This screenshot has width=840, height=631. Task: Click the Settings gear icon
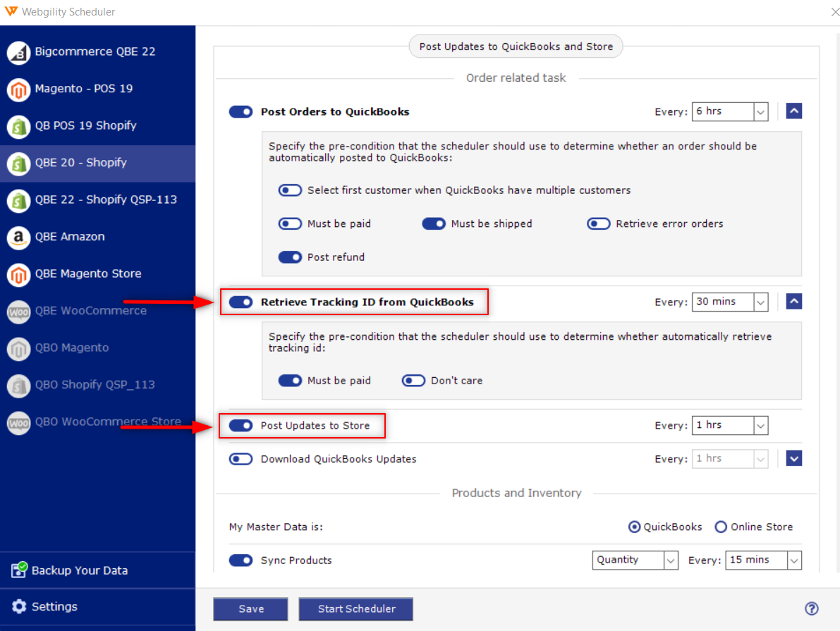(19, 606)
